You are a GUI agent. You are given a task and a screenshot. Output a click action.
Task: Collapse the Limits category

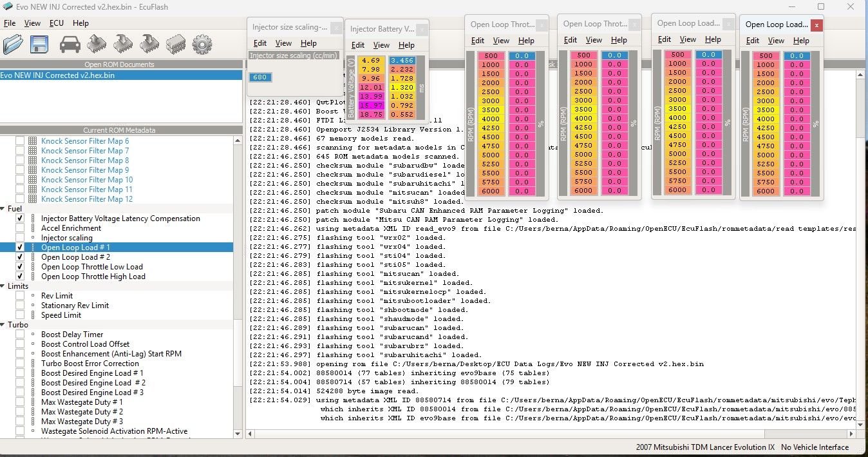[x=3, y=286]
